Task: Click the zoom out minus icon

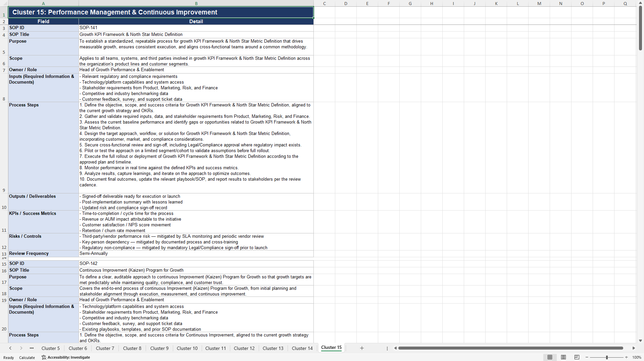Action: pyautogui.click(x=587, y=357)
